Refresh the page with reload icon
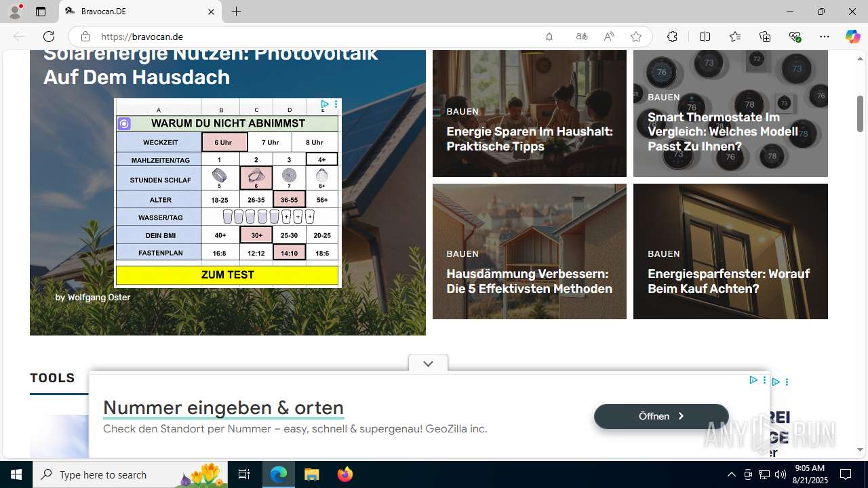Screen dimensions: 868x488 (49, 37)
